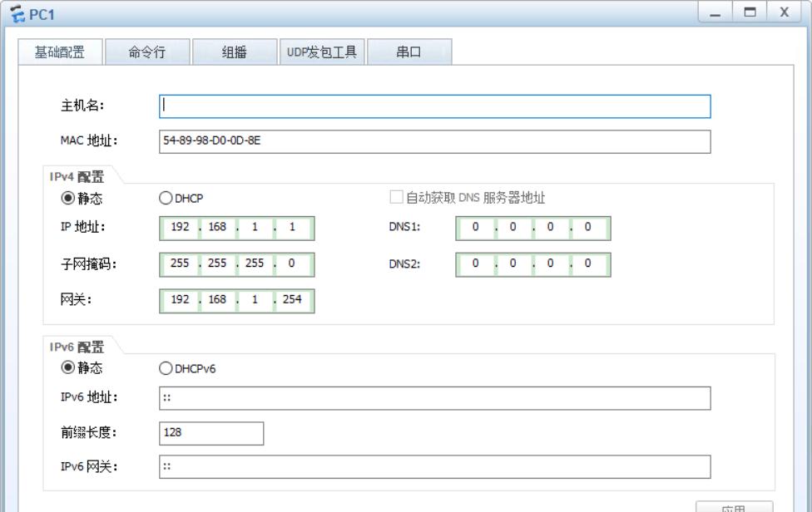This screenshot has width=812, height=512.
Task: Switch to the 基础配置 tab
Action: tap(60, 52)
